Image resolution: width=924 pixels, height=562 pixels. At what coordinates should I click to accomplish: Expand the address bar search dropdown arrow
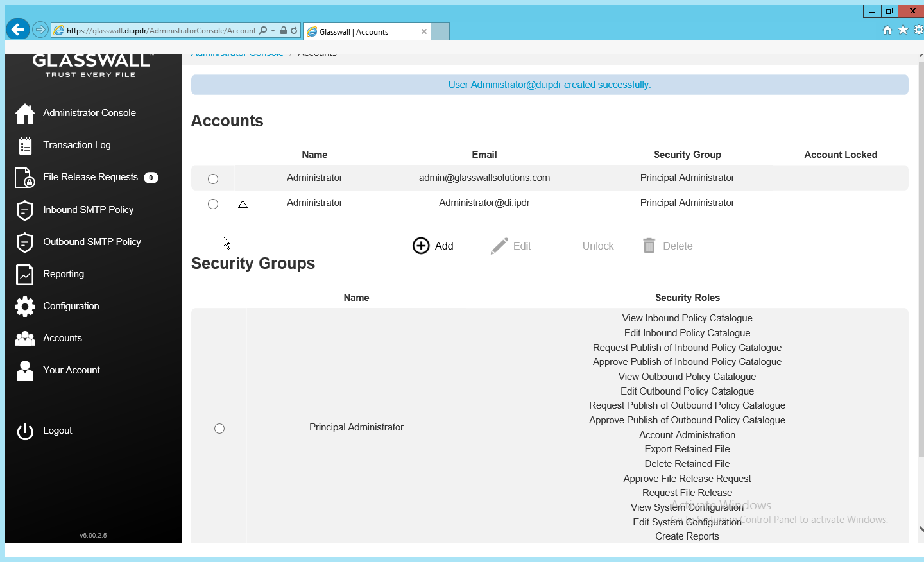click(x=273, y=31)
